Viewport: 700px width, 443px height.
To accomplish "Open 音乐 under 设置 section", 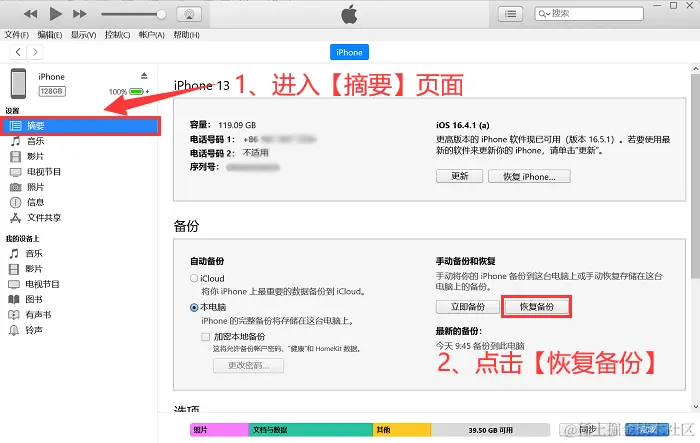I will pos(35,141).
